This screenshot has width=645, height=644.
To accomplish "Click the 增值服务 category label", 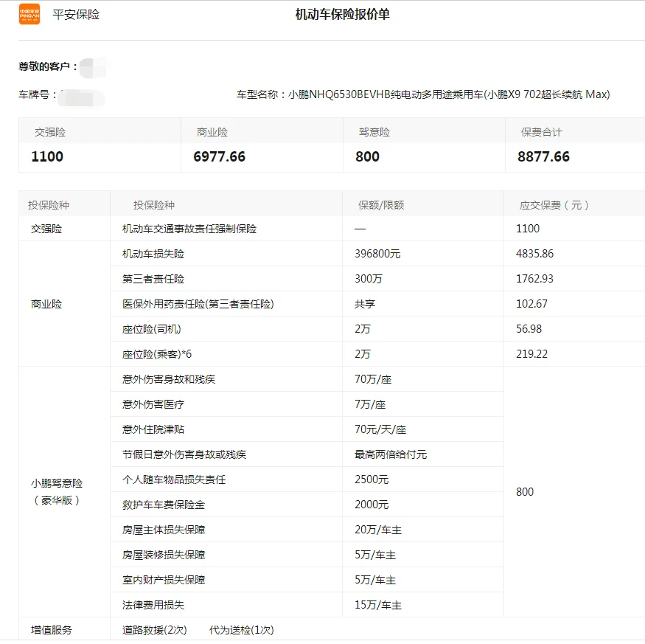I will click(52, 630).
